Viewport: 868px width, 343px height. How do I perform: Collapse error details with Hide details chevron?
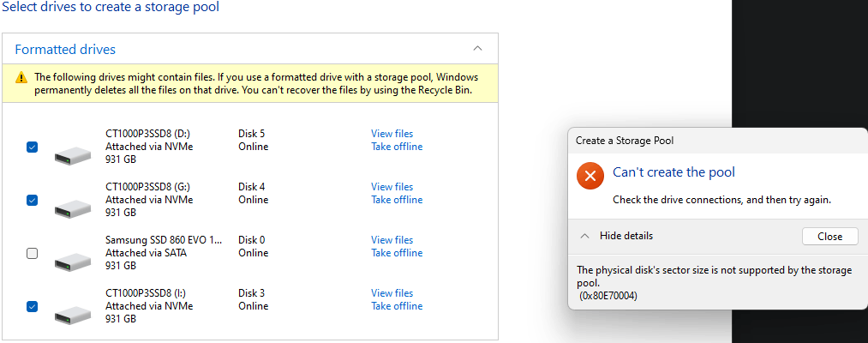pyautogui.click(x=584, y=236)
